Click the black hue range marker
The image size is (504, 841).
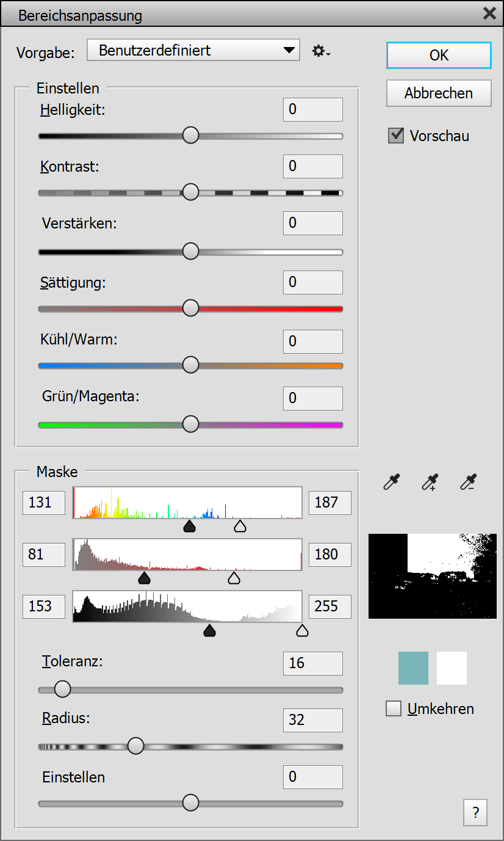point(189,526)
